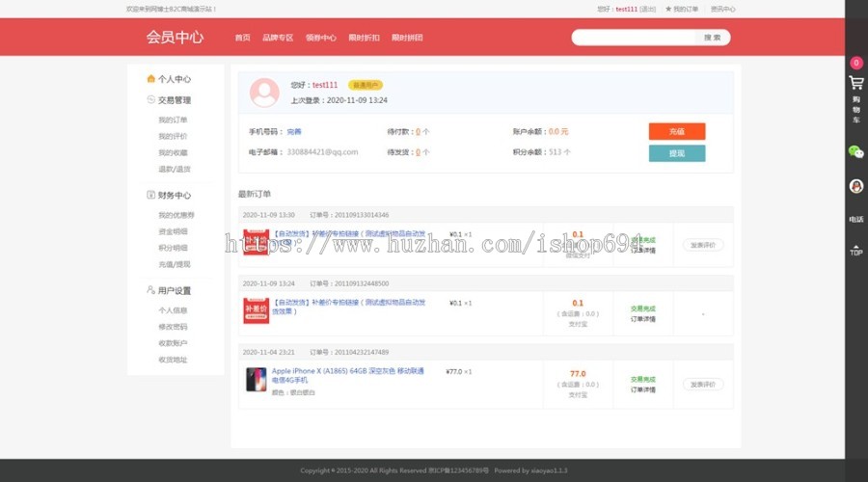Open 资讯中心 in the top bar

click(723, 9)
